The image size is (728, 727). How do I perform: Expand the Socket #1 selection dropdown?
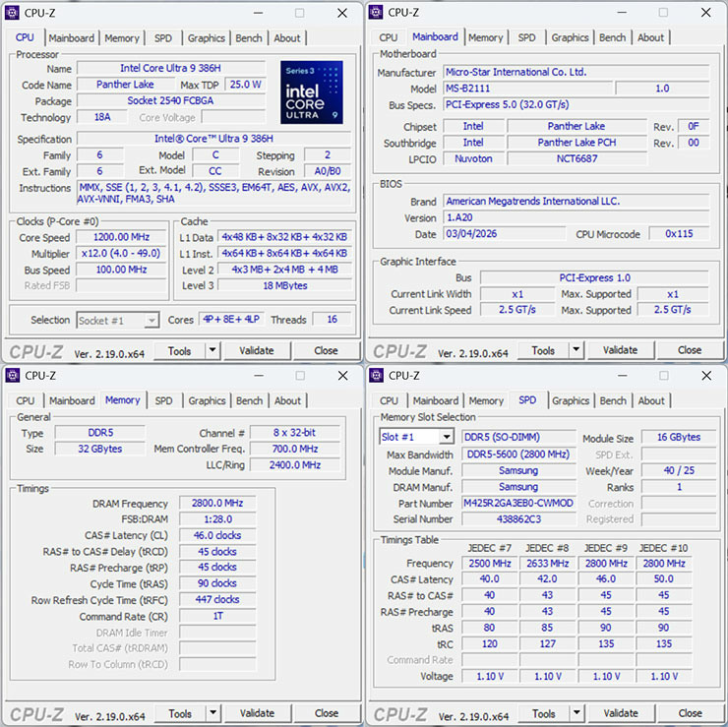click(151, 321)
